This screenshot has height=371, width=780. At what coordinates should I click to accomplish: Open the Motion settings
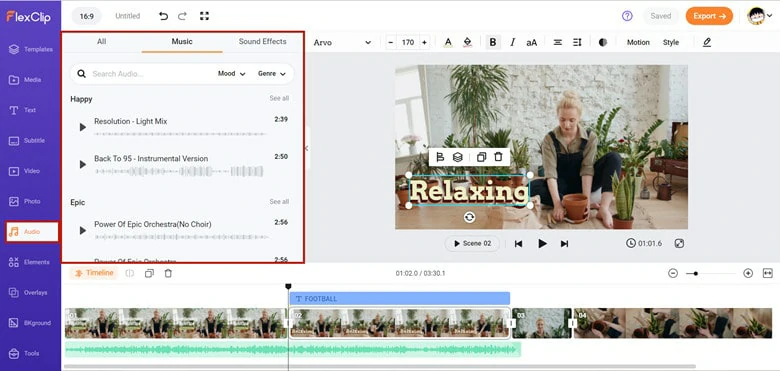638,42
